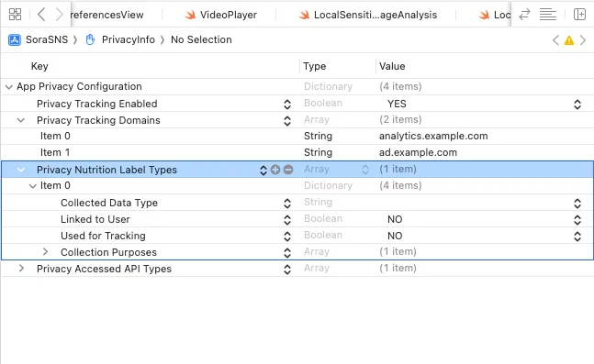The image size is (594, 364).
Task: Open the related items grid menu
Action: pos(16,15)
